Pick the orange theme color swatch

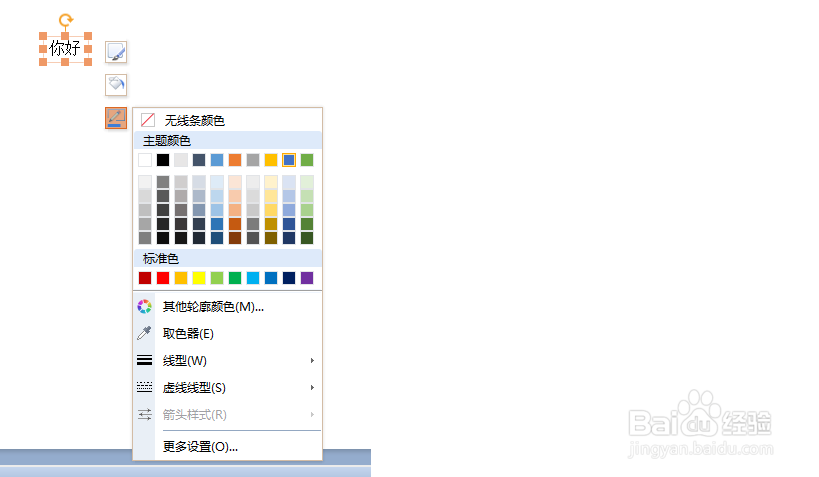tap(235, 160)
